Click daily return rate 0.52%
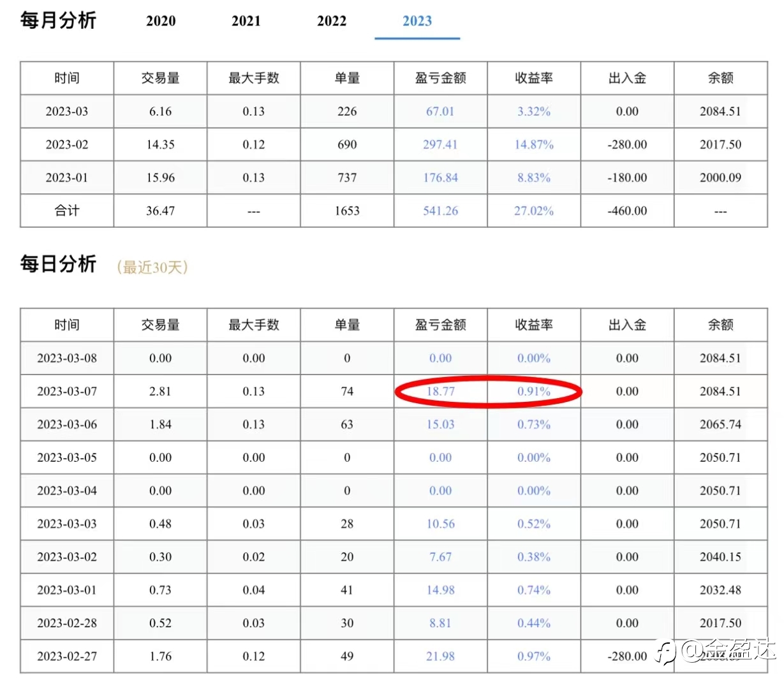 (534, 524)
